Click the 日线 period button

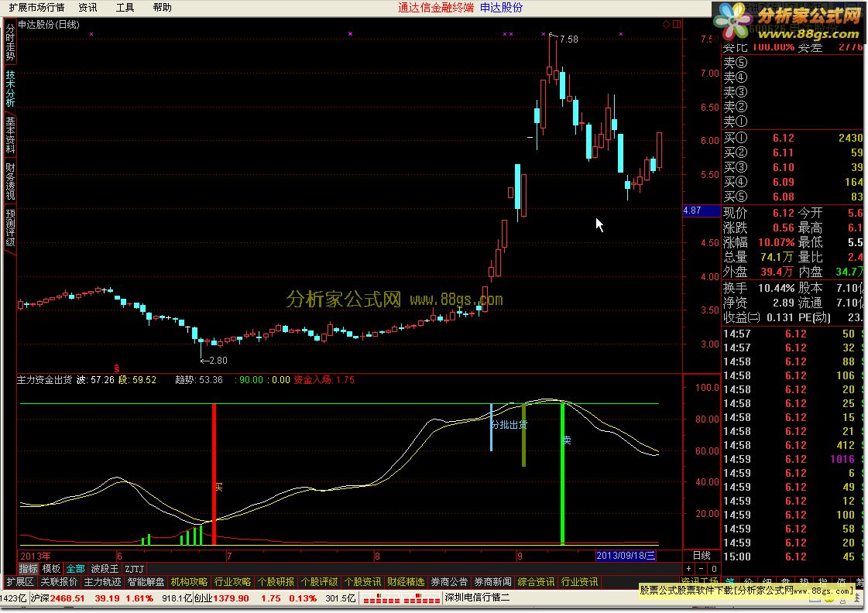pyautogui.click(x=702, y=556)
